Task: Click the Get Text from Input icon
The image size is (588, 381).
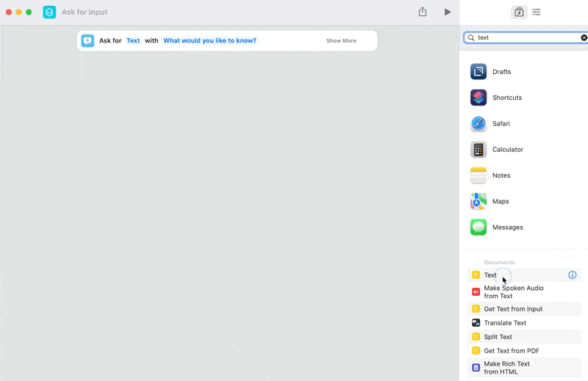Action: pyautogui.click(x=476, y=309)
